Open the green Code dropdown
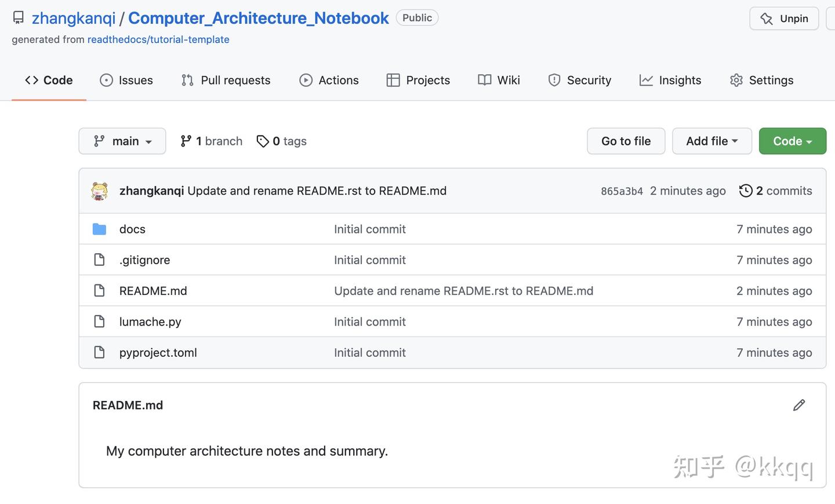Screen dimensions: 835x504 (792, 141)
